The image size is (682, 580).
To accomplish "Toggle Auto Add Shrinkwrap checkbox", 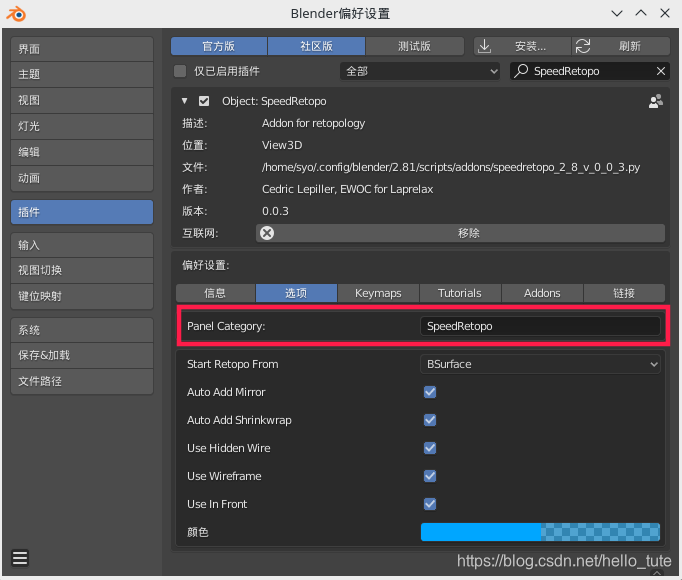I will coord(430,420).
